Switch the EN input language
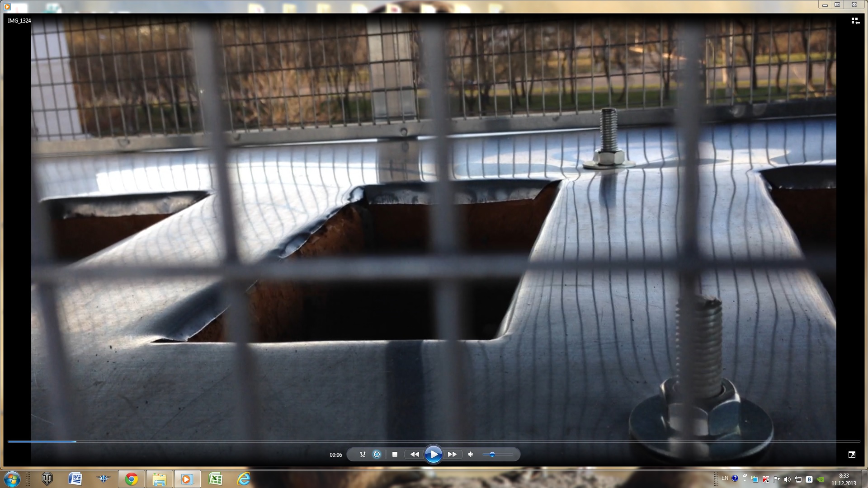868x488 pixels. point(725,478)
